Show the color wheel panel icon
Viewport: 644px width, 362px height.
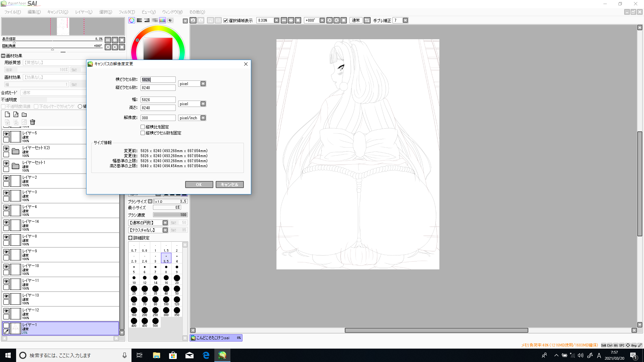(131, 20)
